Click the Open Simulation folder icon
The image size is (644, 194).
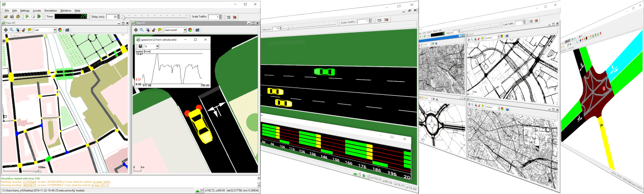[6, 17]
